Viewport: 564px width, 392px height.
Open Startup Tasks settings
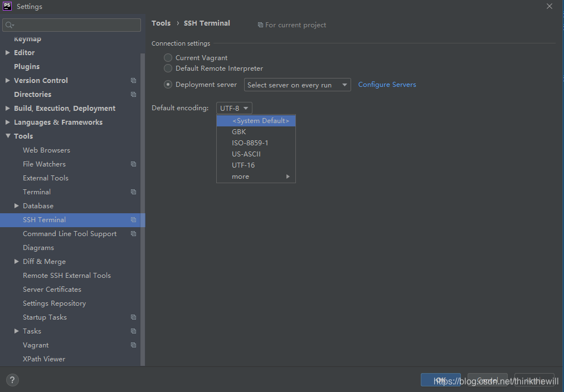(x=45, y=317)
